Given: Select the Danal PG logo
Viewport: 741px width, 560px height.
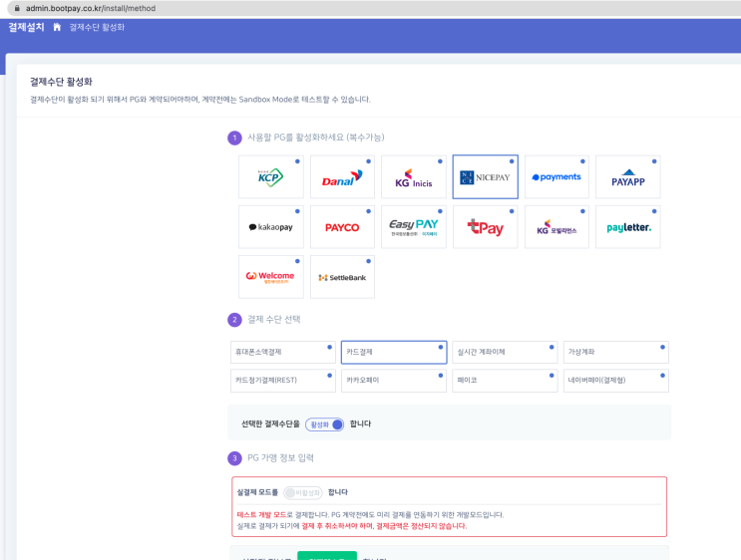Looking at the screenshot, I should (342, 177).
